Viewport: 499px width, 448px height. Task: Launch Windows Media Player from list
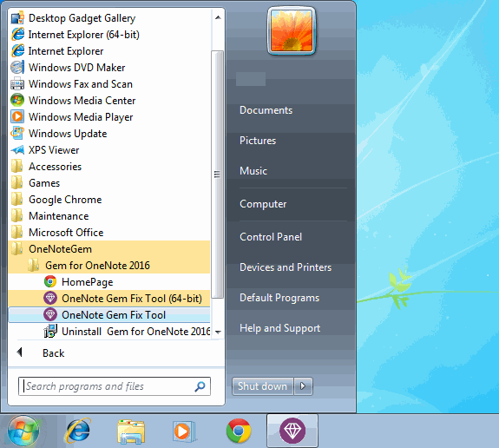tap(109, 117)
